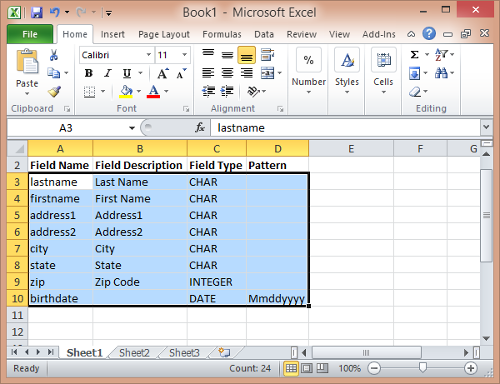Switch to the Data tab
This screenshot has width=500, height=384.
pyautogui.click(x=264, y=34)
